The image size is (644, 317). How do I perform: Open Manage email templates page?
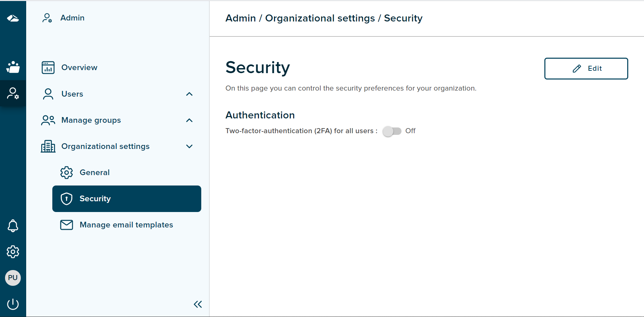[x=126, y=225]
